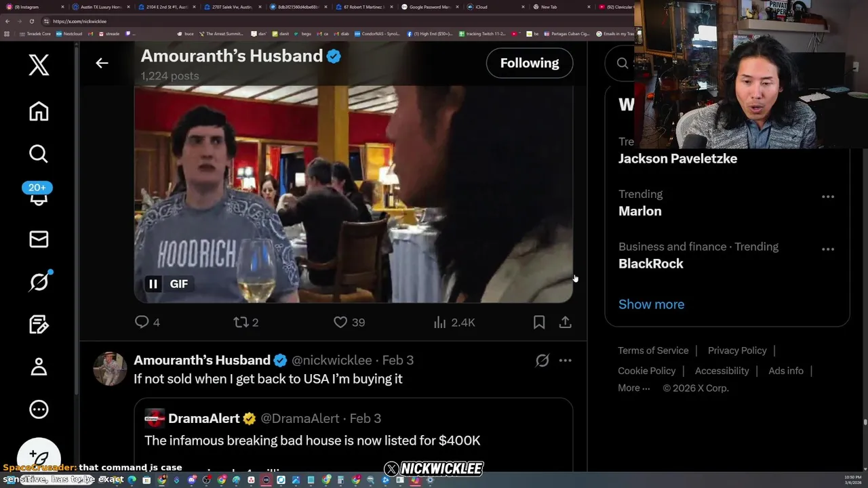Click the browser back arrow

pyautogui.click(x=7, y=21)
